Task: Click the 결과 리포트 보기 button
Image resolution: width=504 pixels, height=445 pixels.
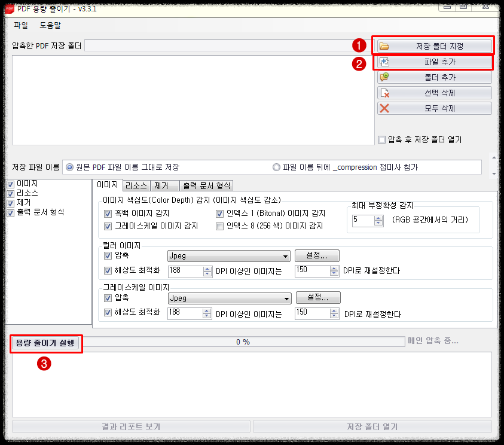Action: (134, 426)
